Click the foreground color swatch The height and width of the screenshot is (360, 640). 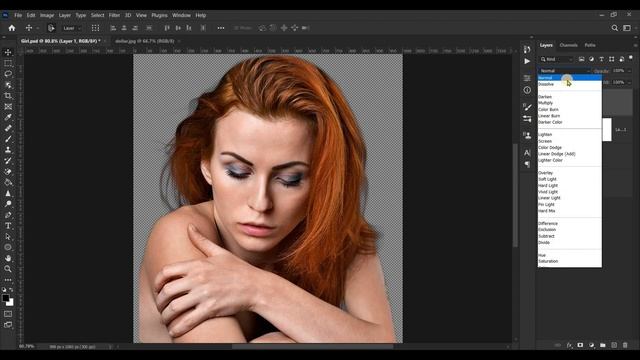(5, 298)
